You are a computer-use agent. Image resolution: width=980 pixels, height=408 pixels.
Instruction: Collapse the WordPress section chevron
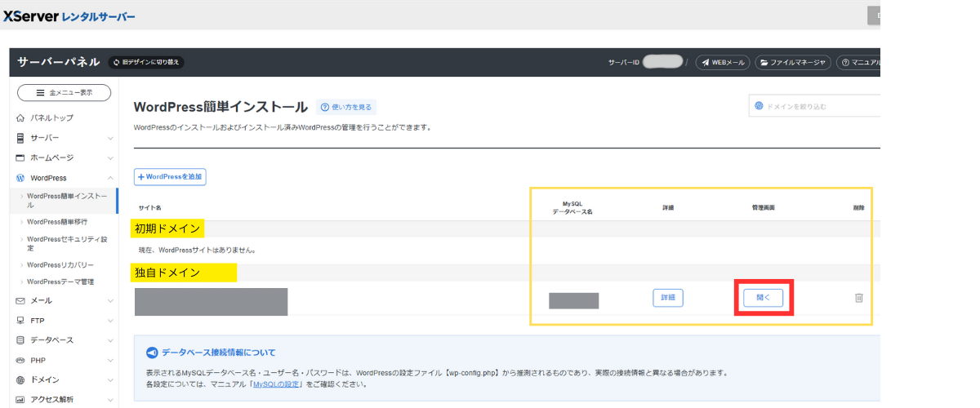pyautogui.click(x=110, y=178)
